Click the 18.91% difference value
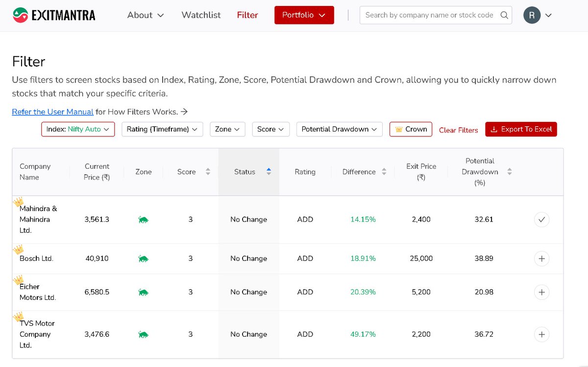Viewport: 588px width, 367px height. coord(363,259)
